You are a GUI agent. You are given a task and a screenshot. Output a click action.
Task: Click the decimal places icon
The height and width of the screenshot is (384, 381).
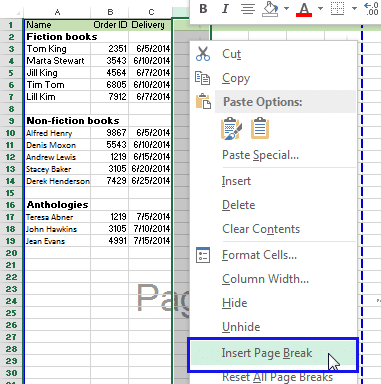point(371,9)
